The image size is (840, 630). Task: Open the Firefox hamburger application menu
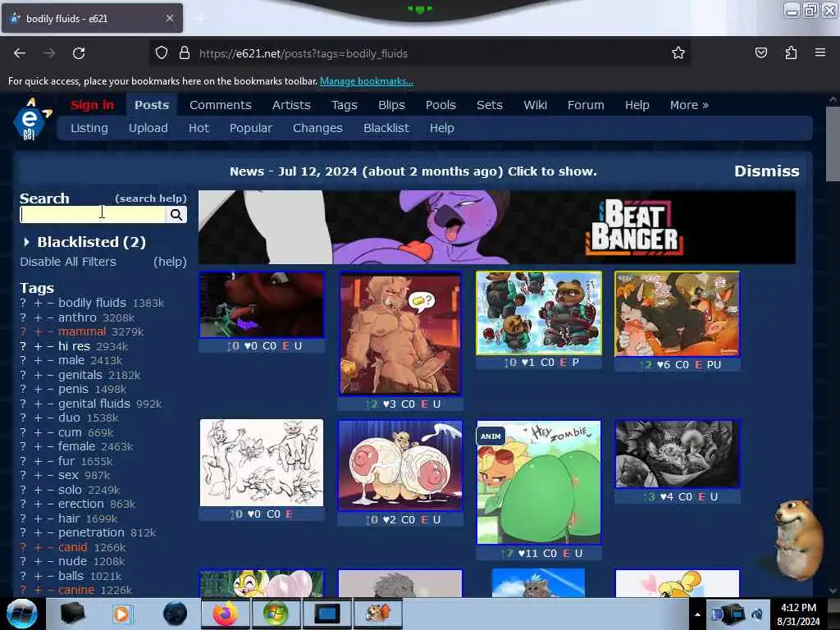pyautogui.click(x=820, y=52)
